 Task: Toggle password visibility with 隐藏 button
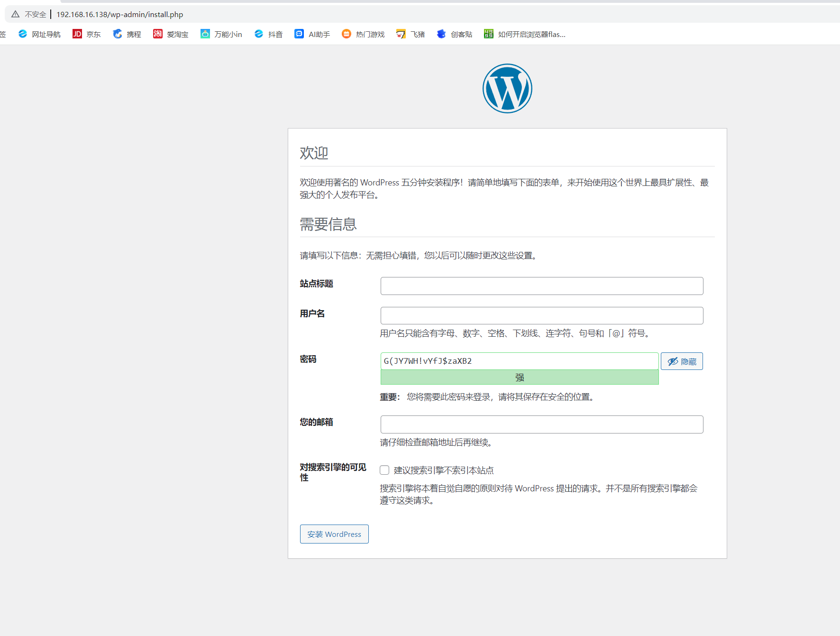click(682, 361)
